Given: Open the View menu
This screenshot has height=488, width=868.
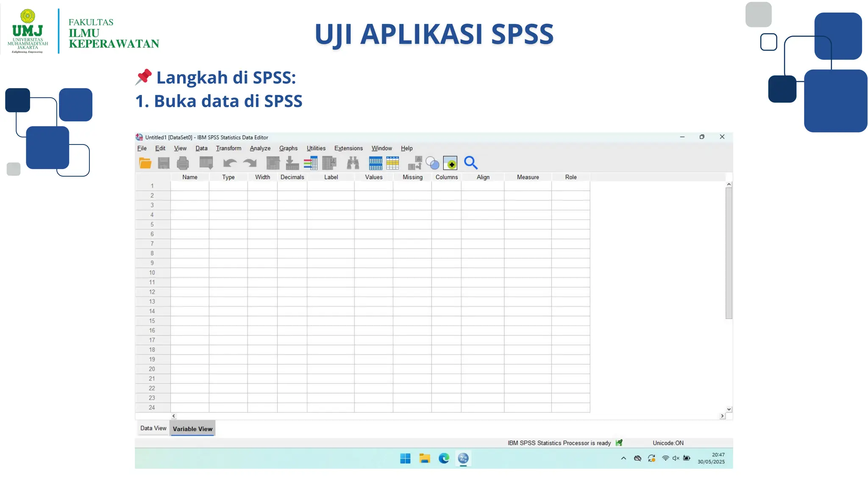Looking at the screenshot, I should [180, 148].
